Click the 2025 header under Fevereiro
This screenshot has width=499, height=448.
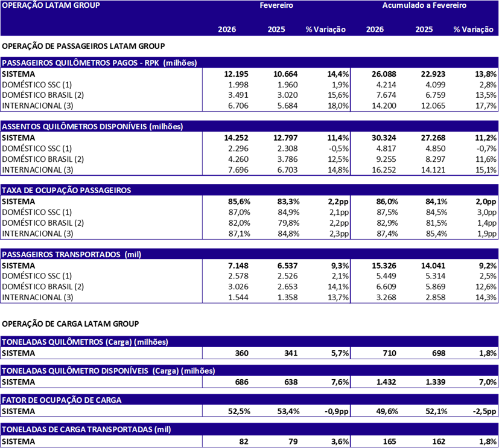click(x=276, y=30)
